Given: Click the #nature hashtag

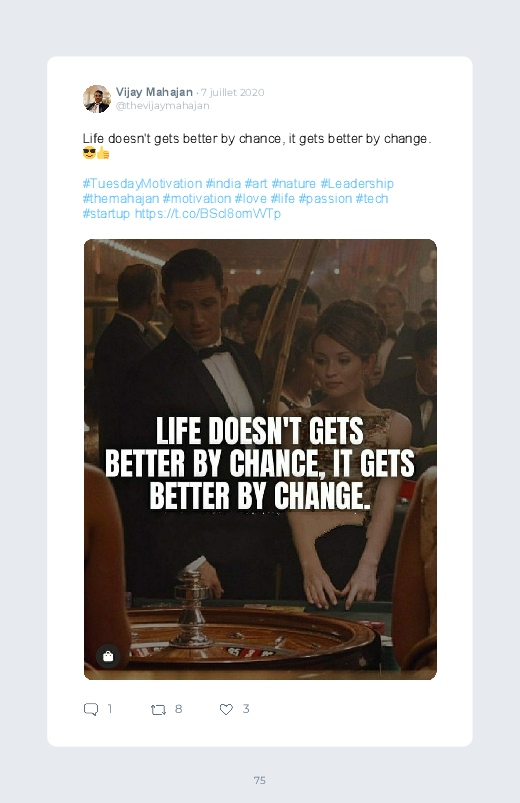Looking at the screenshot, I should (x=294, y=183).
